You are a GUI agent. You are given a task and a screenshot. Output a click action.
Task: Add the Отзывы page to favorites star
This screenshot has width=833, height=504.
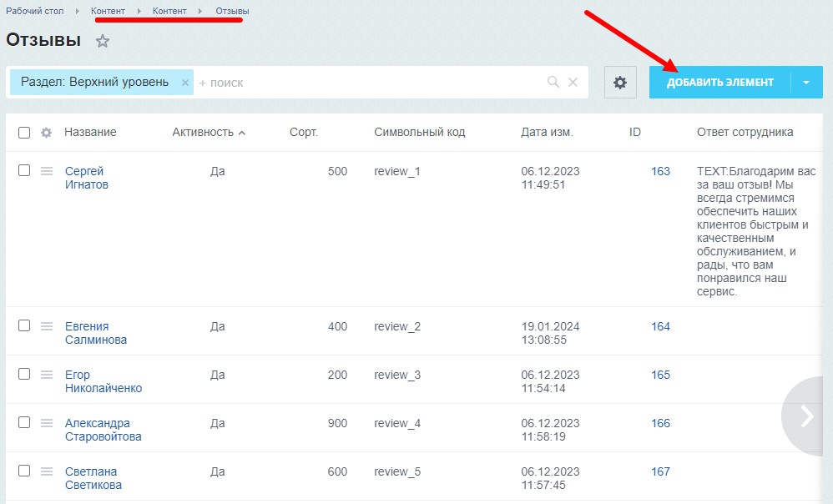click(103, 41)
